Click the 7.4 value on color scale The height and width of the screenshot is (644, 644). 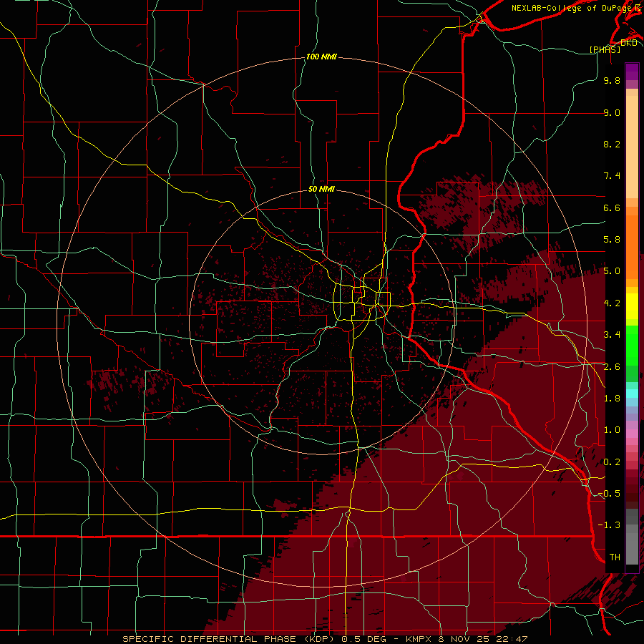612,176
